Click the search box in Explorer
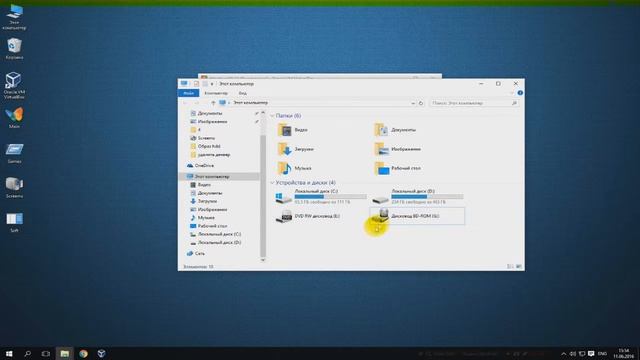This screenshot has width=640, height=360. pyautogui.click(x=473, y=103)
